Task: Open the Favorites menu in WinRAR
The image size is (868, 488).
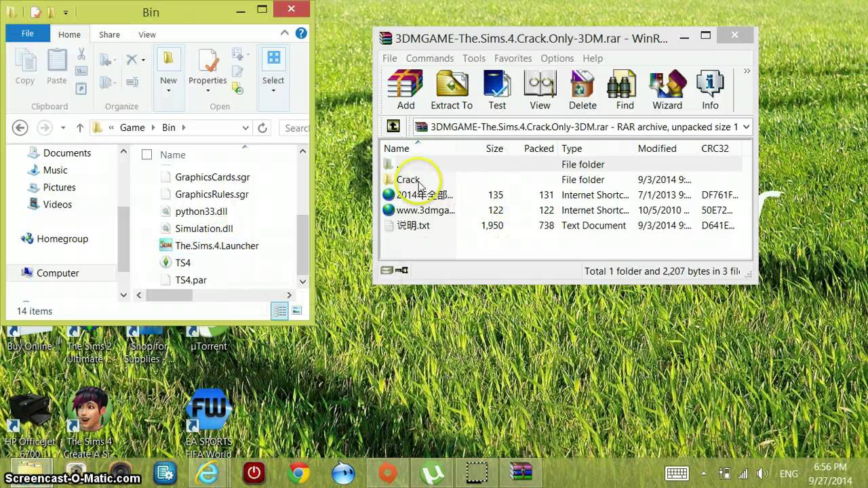Action: click(513, 58)
